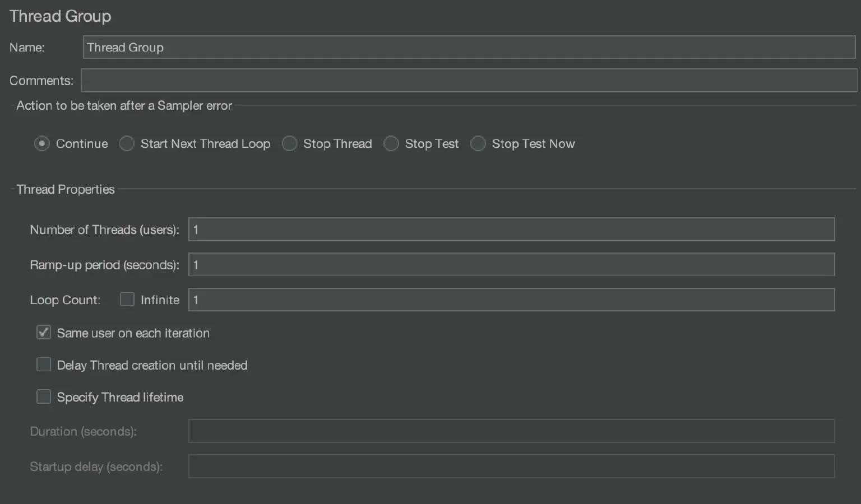Image resolution: width=861 pixels, height=504 pixels.
Task: Choose Stop Test Now on sampler error
Action: pyautogui.click(x=478, y=143)
